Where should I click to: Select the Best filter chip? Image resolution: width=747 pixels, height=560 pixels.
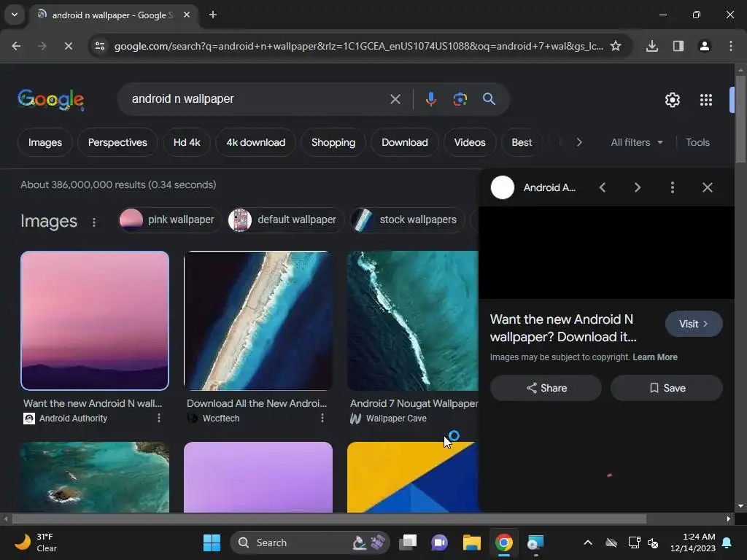click(522, 142)
